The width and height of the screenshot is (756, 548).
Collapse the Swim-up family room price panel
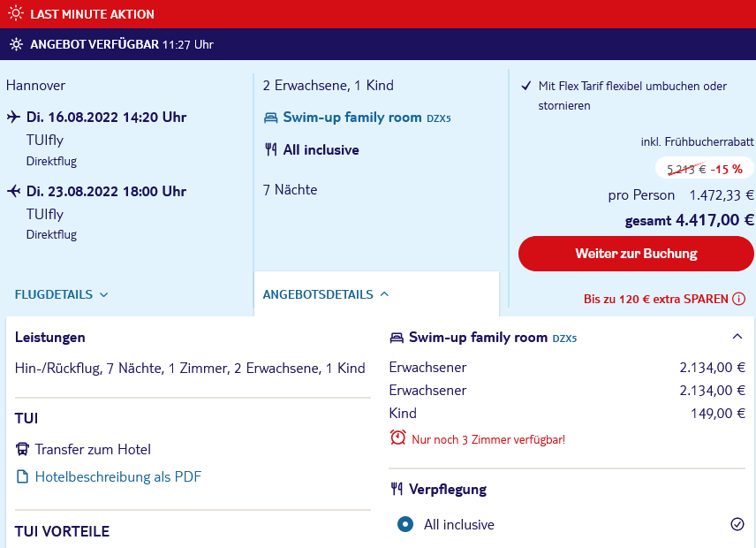(737, 336)
